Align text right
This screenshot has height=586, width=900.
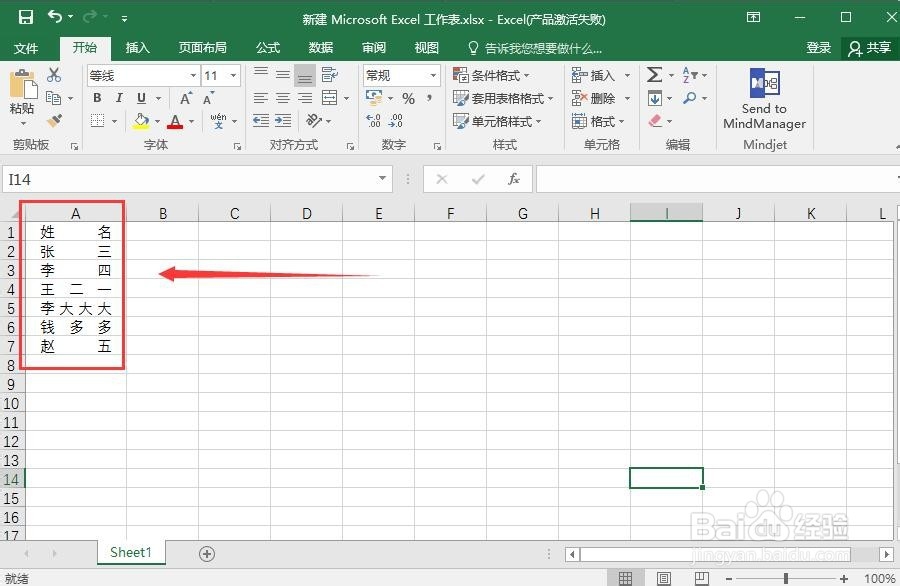click(305, 98)
